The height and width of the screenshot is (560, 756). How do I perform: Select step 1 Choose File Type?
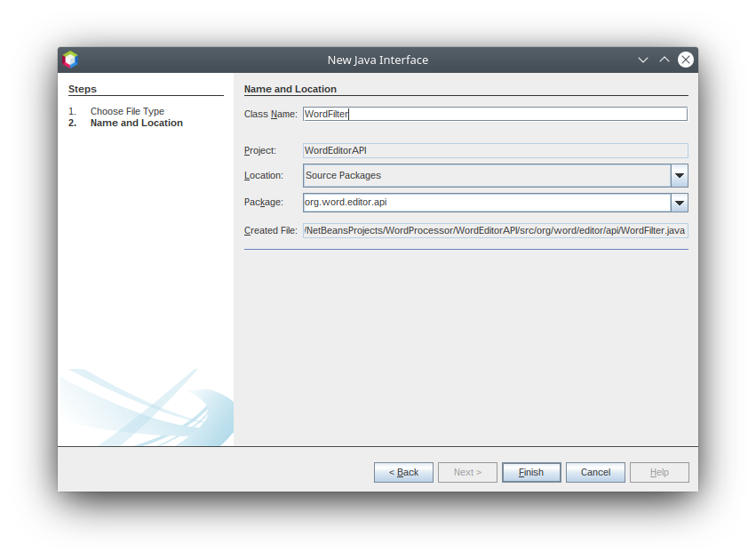coord(127,111)
